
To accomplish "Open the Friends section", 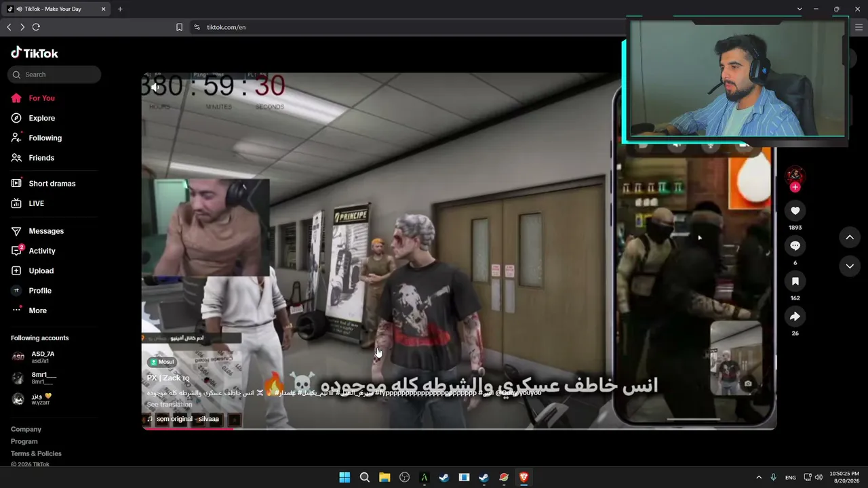I will coord(33,158).
